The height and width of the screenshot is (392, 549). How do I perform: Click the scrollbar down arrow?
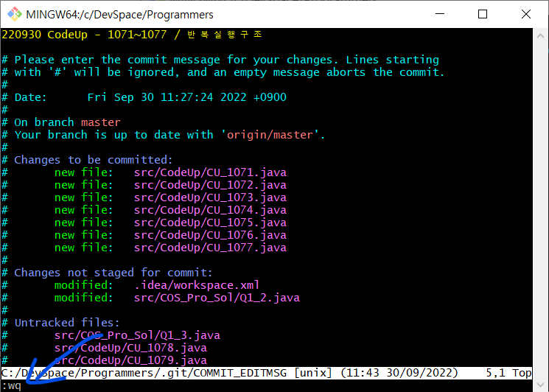(540, 385)
